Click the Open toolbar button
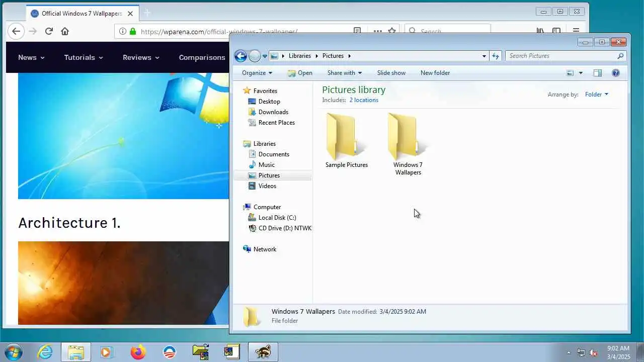The image size is (644, 362). tap(300, 73)
